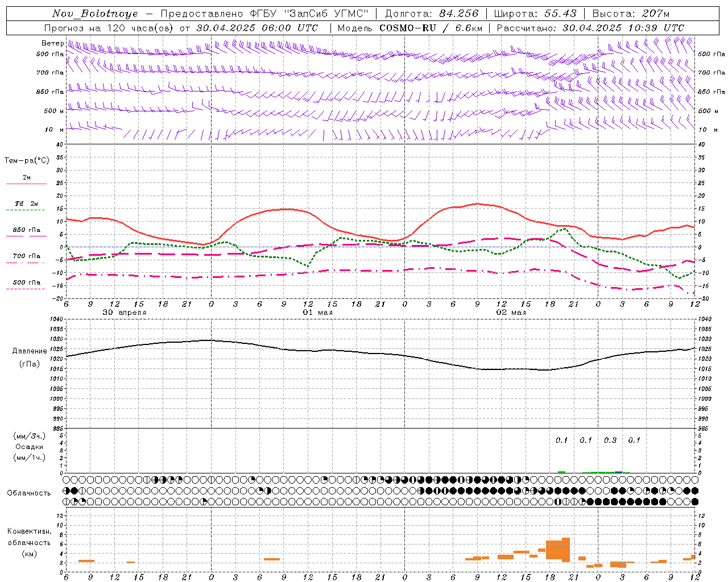Select the (мм/3ч.) precipitation unit label
This screenshot has height=582, width=728.
(29, 436)
